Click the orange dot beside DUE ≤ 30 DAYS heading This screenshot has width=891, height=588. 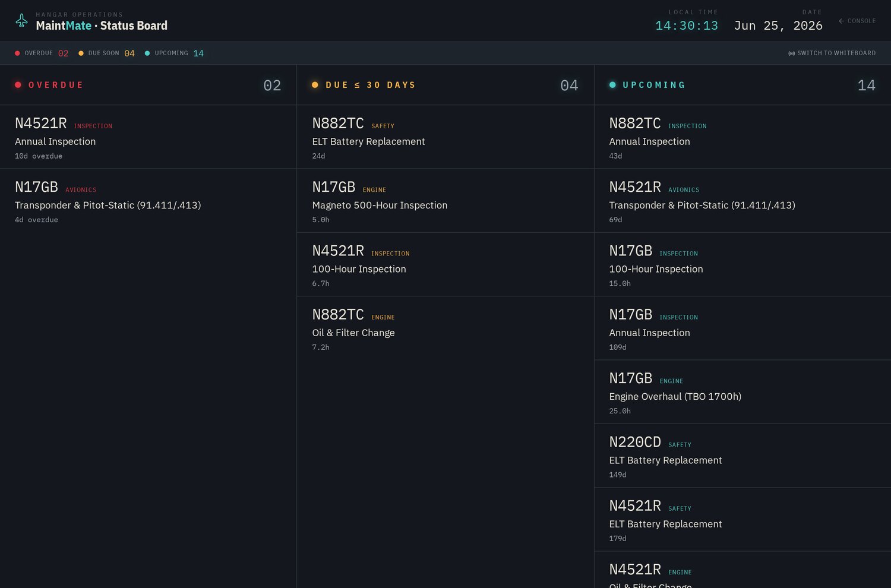click(315, 85)
